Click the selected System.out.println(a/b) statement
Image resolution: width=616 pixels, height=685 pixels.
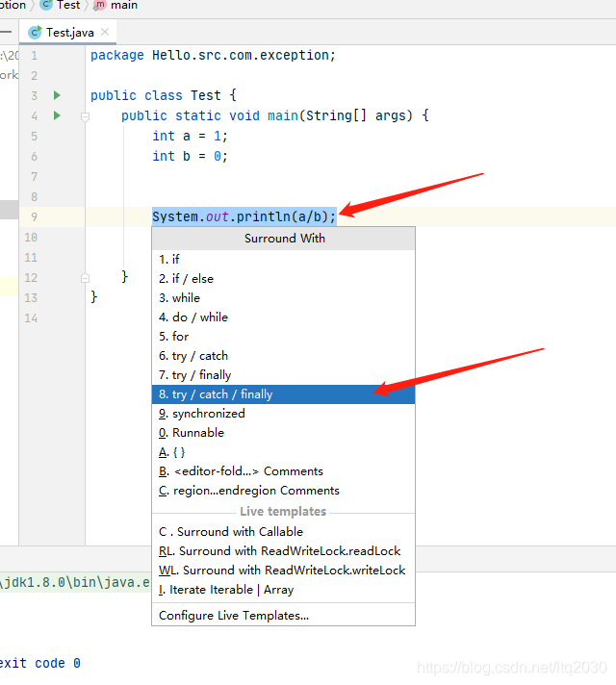(x=244, y=216)
